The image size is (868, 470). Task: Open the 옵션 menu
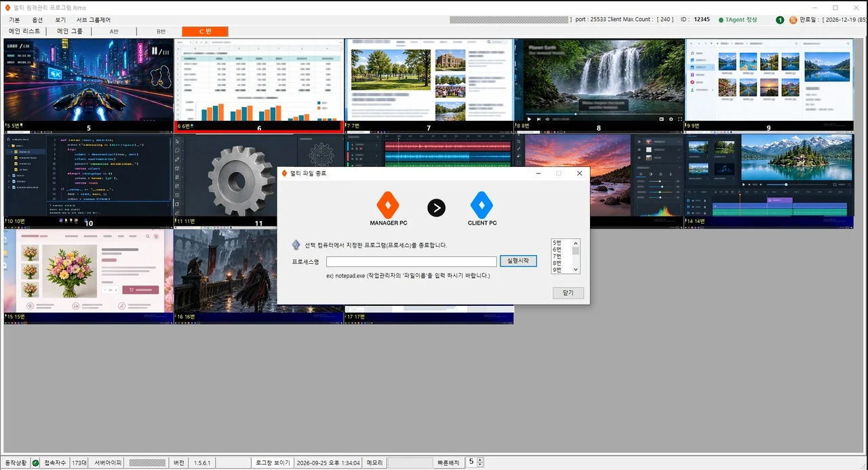tap(37, 20)
